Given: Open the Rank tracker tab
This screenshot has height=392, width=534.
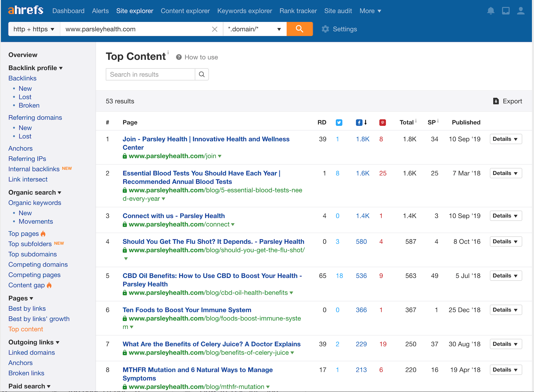Looking at the screenshot, I should 298,11.
